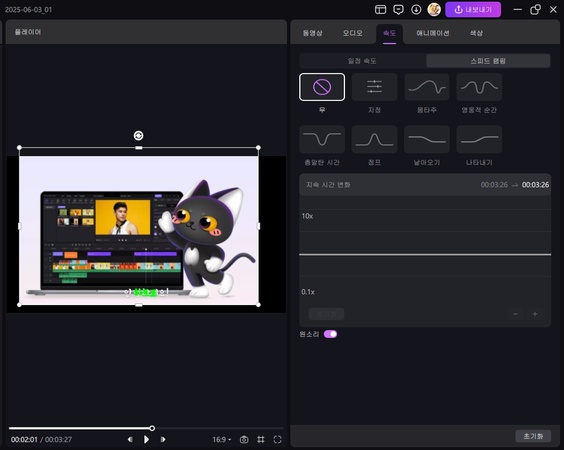This screenshot has width=564, height=450.
Task: Apply the '영웅적 순간' hero moment curve
Action: click(479, 87)
